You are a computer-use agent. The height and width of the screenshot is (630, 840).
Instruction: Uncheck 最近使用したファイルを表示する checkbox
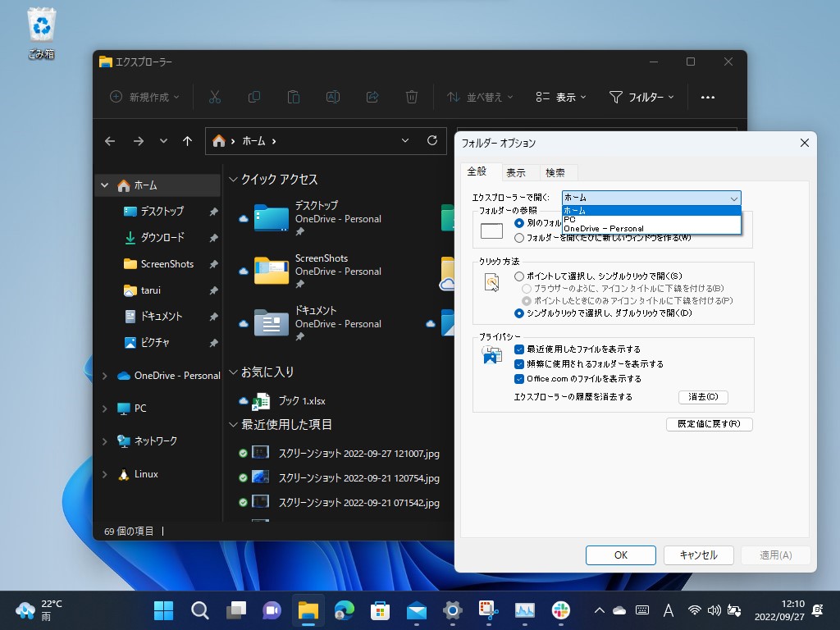(518, 348)
